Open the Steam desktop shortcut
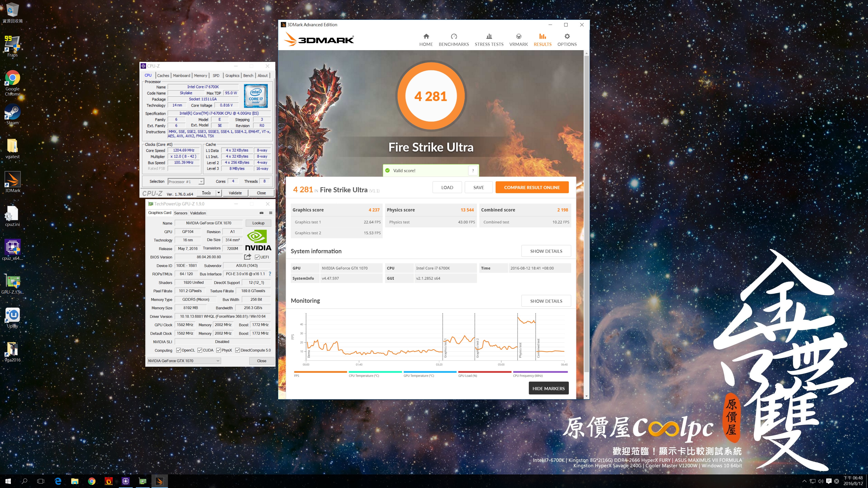868x488 pixels. (12, 115)
